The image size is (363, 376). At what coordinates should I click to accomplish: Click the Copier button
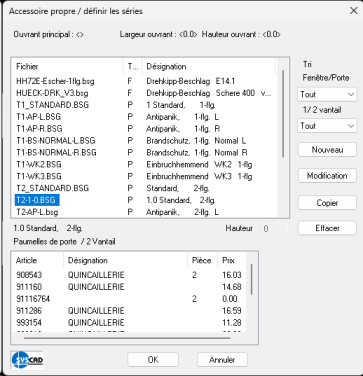click(x=327, y=203)
